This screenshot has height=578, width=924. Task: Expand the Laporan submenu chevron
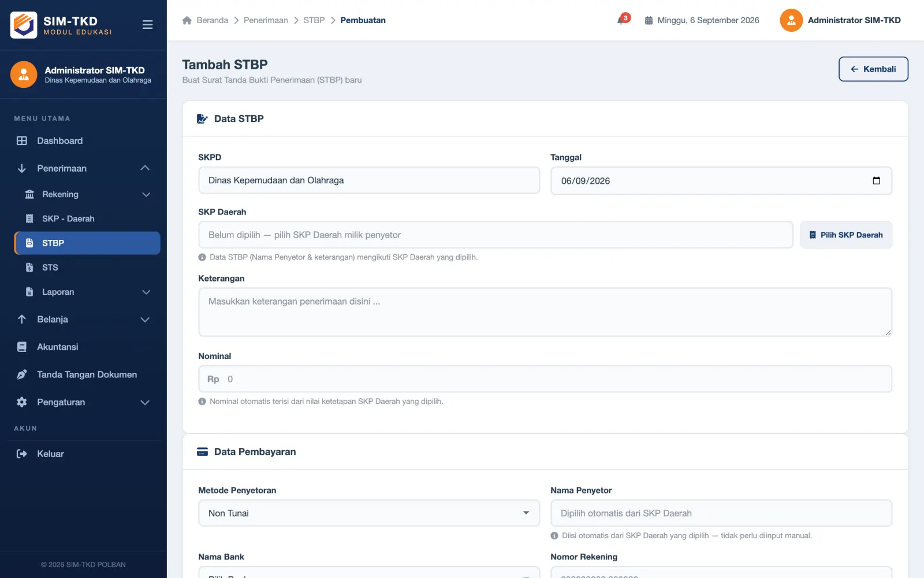point(146,292)
